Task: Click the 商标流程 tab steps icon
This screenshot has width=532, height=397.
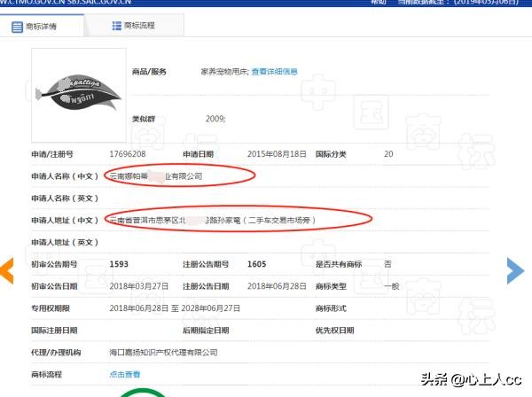Action: tap(116, 26)
